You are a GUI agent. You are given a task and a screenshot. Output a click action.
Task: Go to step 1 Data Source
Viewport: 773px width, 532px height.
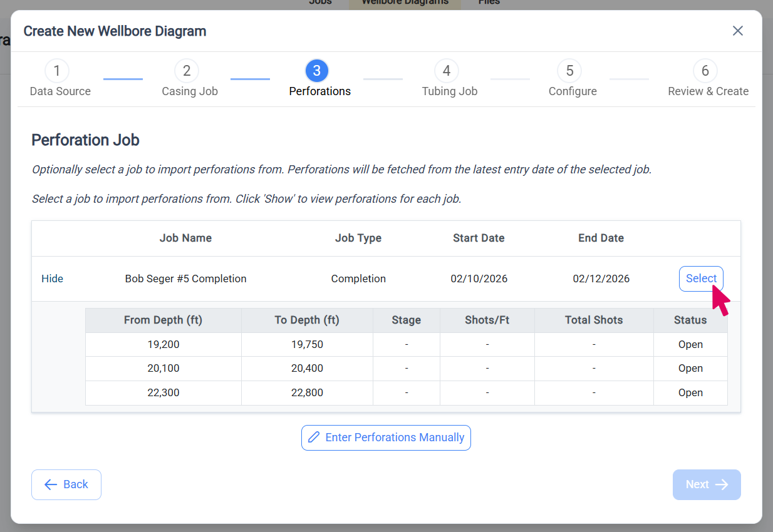60,79
